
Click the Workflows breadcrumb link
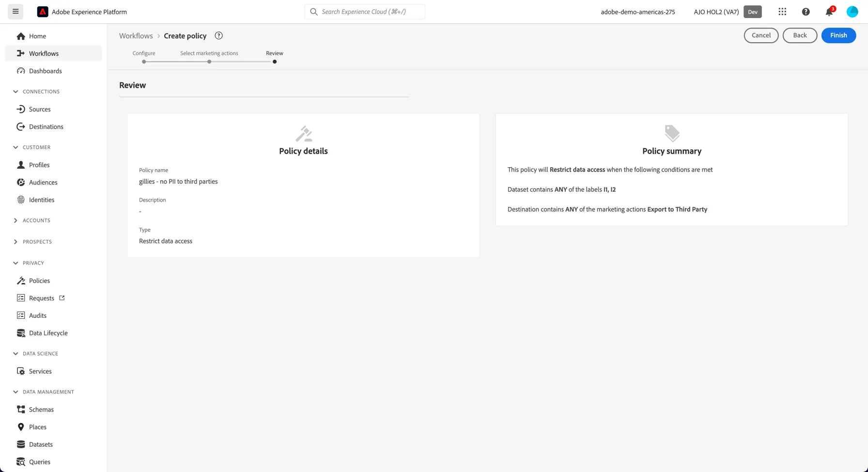[x=136, y=36]
